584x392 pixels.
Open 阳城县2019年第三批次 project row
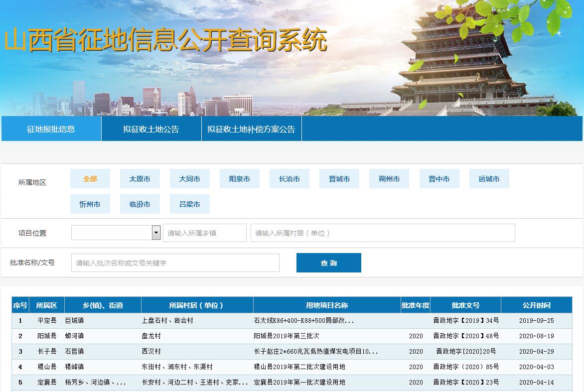[x=287, y=336]
